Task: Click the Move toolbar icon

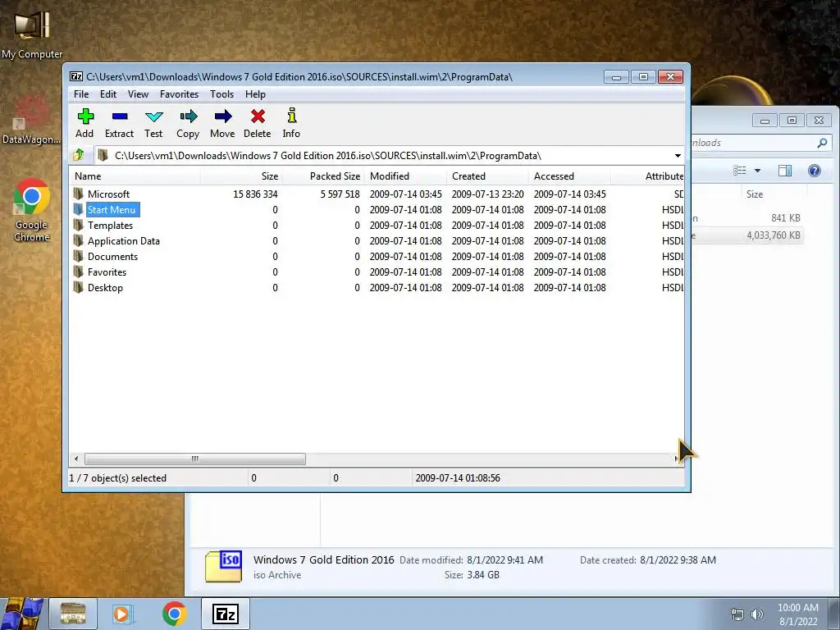Action: [222, 116]
